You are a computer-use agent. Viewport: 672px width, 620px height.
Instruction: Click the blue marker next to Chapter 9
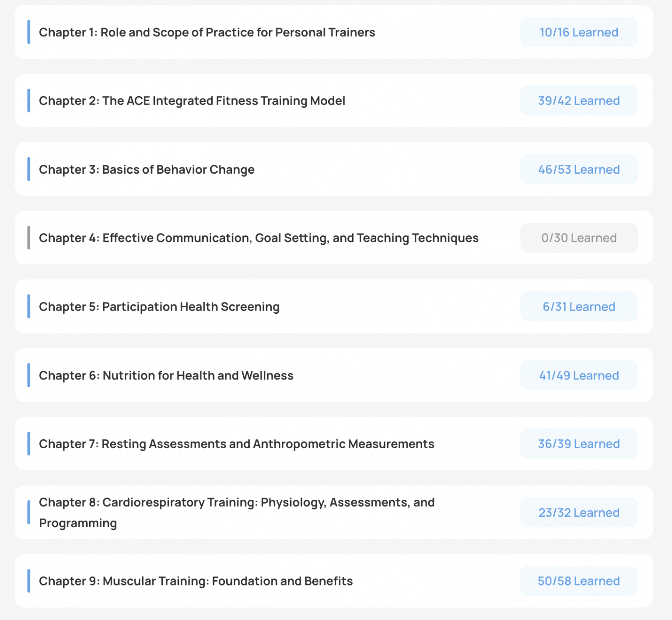tap(29, 581)
